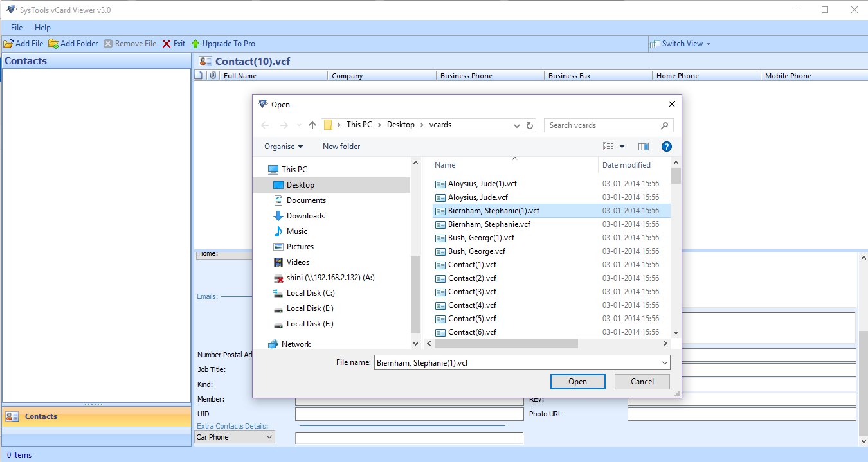Viewport: 868px width, 462px height.
Task: Expand the arrow after This PC in address bar
Action: pos(379,125)
